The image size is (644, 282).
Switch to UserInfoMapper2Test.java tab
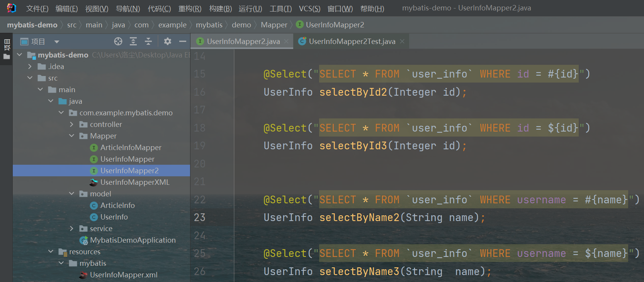coord(352,41)
